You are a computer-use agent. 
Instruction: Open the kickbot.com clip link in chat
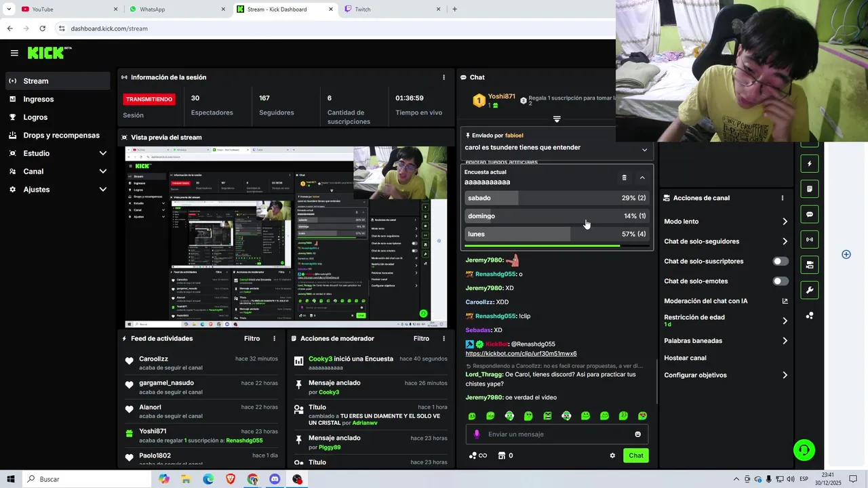coord(521,354)
